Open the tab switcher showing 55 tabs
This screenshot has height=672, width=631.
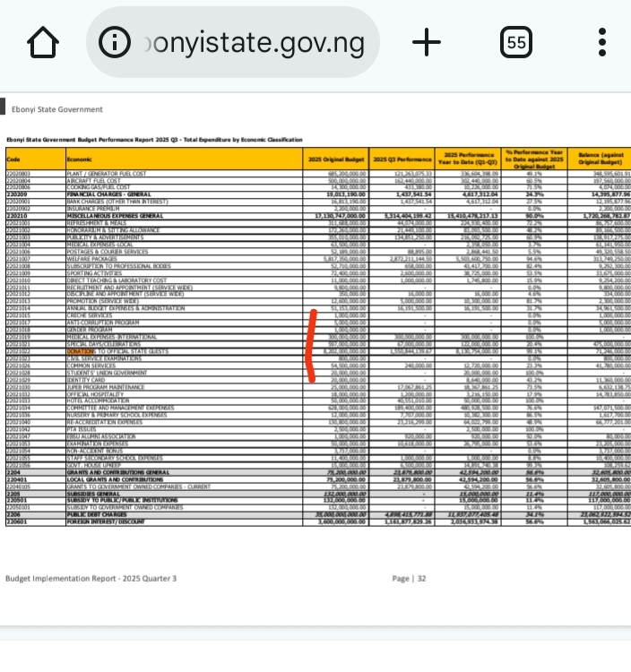[x=515, y=42]
